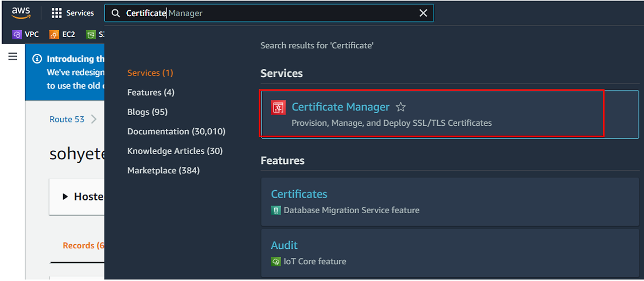Click the info icon in the blue banner
The image size is (644, 281).
point(37,59)
